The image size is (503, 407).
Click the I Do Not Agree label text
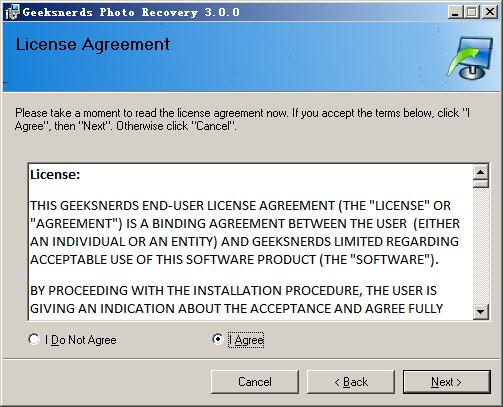(x=81, y=340)
